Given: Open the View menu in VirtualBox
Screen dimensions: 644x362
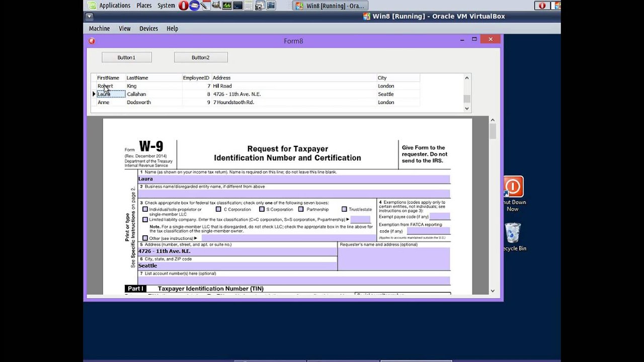Looking at the screenshot, I should 125,29.
